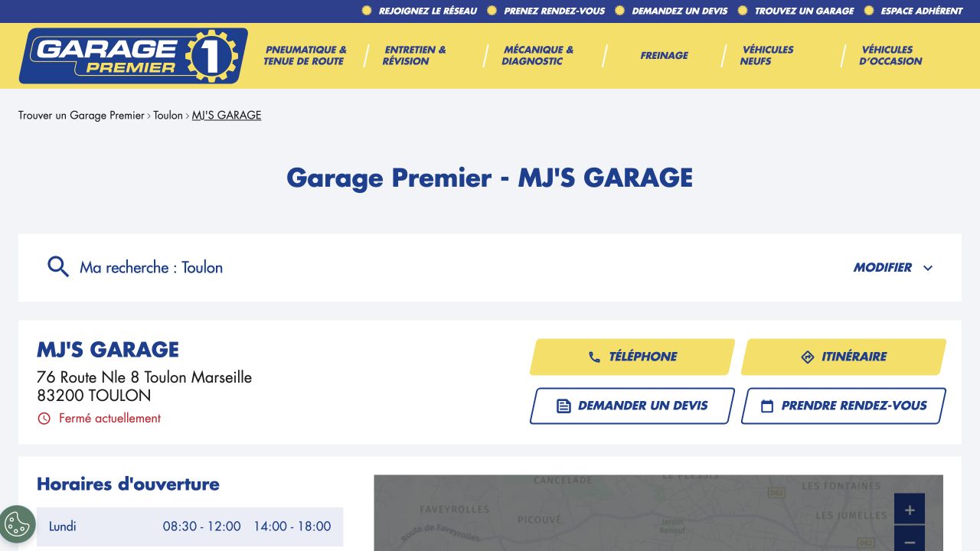Open the Espace adhérent link
The image size is (980, 551).
[x=922, y=11]
